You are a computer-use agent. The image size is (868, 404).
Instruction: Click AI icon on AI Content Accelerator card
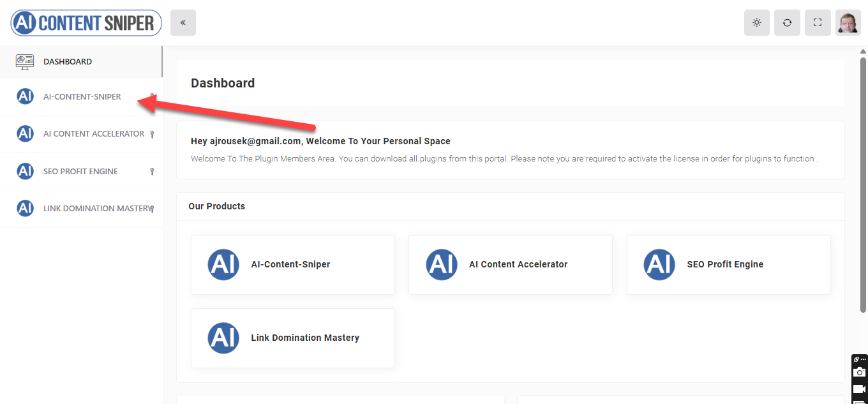[442, 264]
